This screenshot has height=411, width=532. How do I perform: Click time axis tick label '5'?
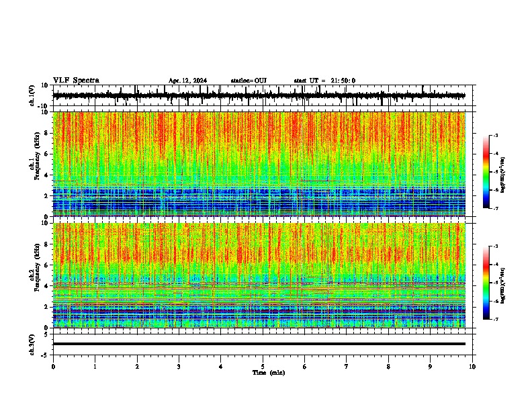(x=263, y=367)
